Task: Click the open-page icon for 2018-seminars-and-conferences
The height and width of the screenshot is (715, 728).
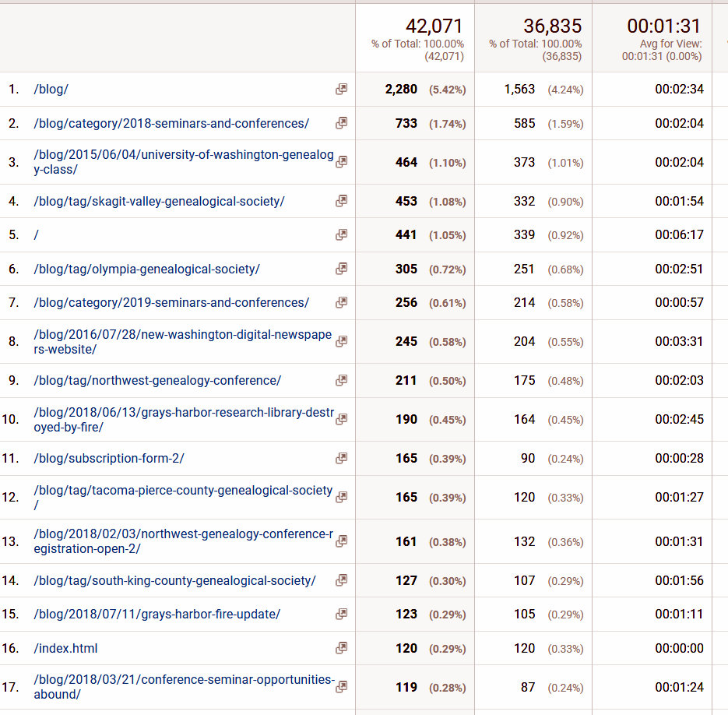Action: pos(341,123)
